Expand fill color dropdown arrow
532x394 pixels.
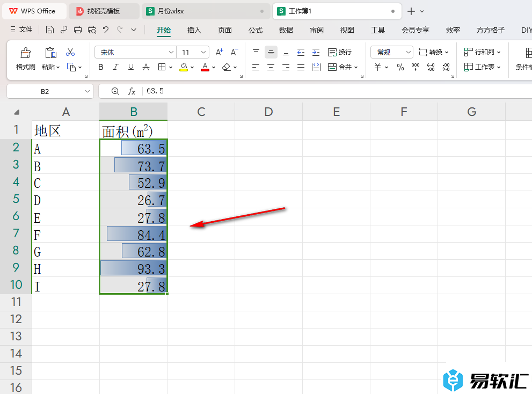192,67
